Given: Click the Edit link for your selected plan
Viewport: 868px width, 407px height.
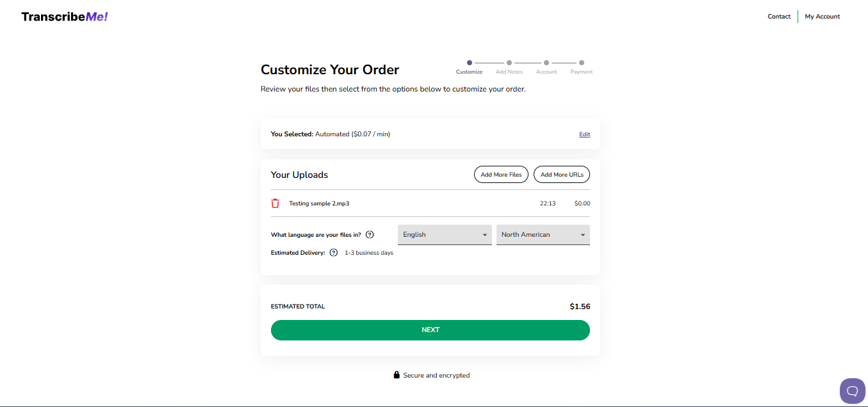Looking at the screenshot, I should [x=584, y=134].
